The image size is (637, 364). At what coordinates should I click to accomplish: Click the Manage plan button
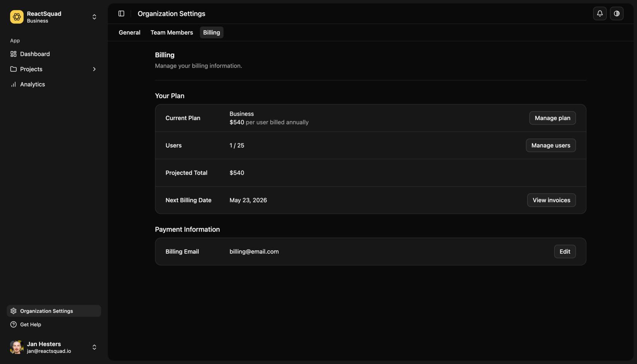point(552,118)
